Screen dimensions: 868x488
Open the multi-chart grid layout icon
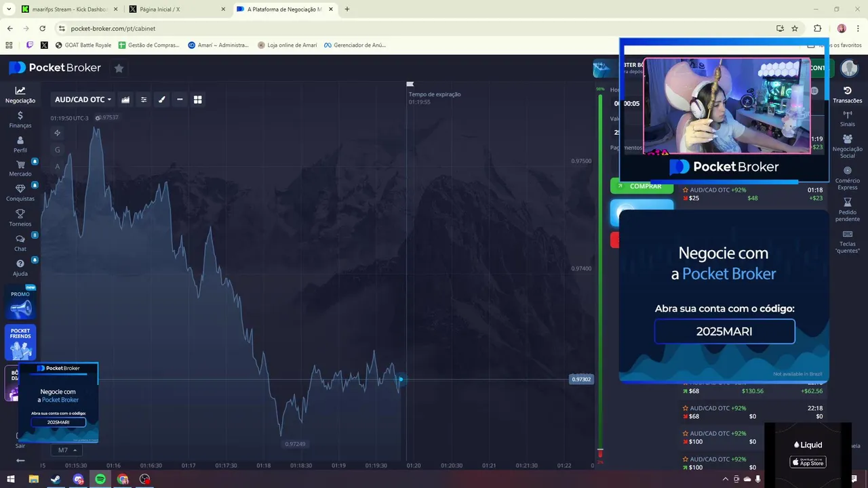pyautogui.click(x=198, y=100)
